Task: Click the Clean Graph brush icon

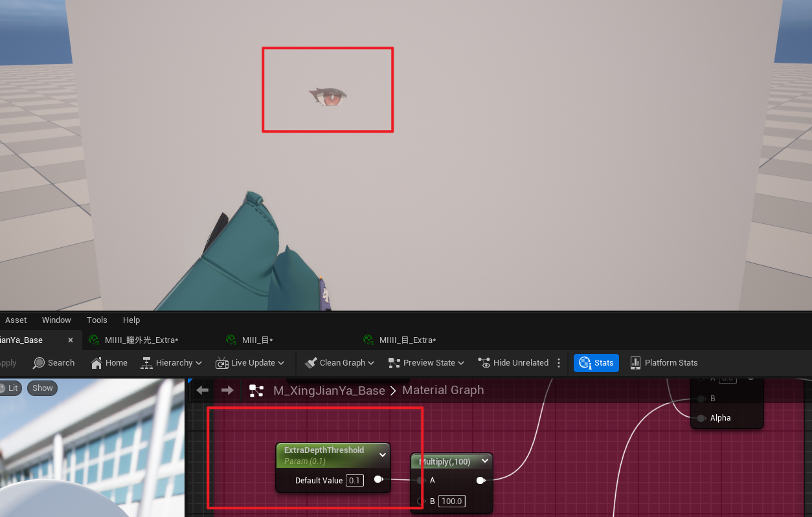Action: [311, 363]
